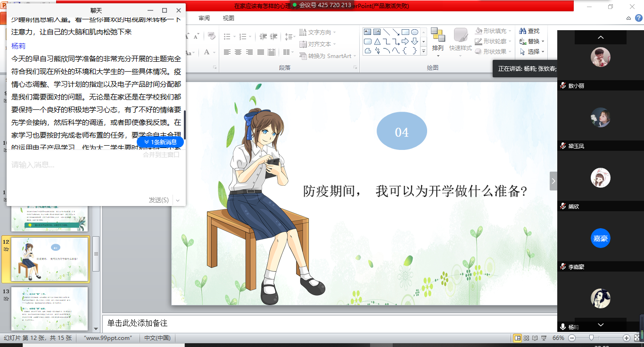Select the triangle shape in the shapes gallery

377,41
